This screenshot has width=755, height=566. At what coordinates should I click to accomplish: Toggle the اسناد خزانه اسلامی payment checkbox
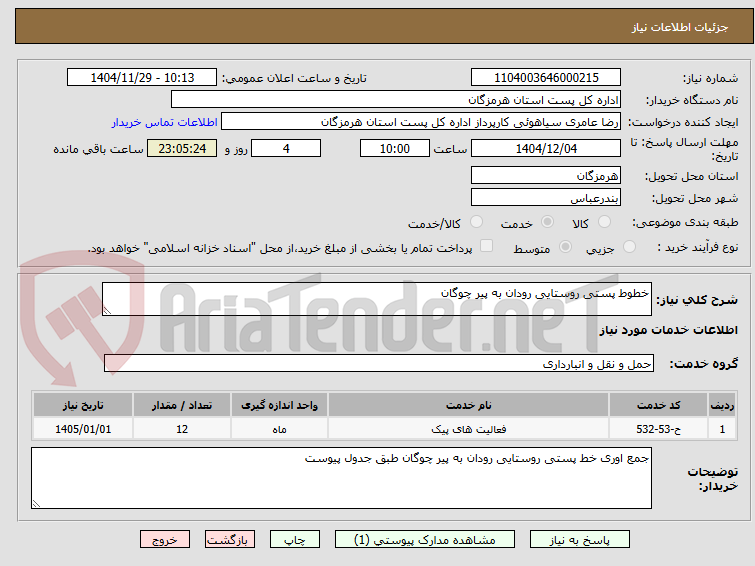pos(487,246)
